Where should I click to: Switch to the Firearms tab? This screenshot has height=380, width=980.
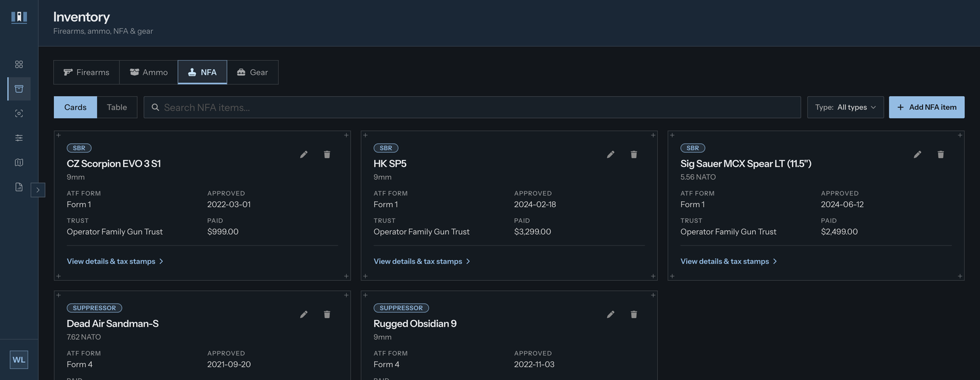[x=86, y=72]
